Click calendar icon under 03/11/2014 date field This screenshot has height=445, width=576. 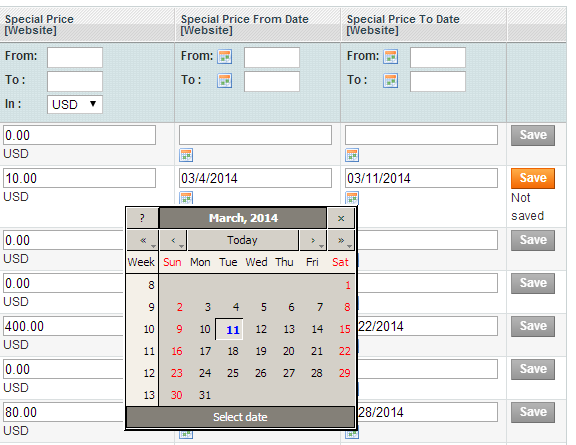352,198
